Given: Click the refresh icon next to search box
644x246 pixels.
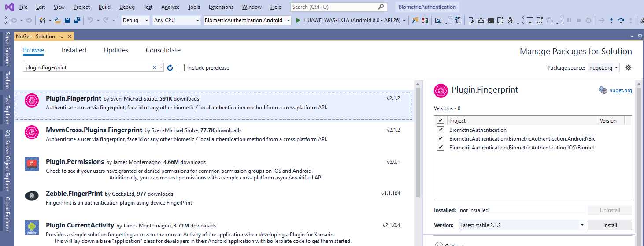Looking at the screenshot, I should [170, 67].
